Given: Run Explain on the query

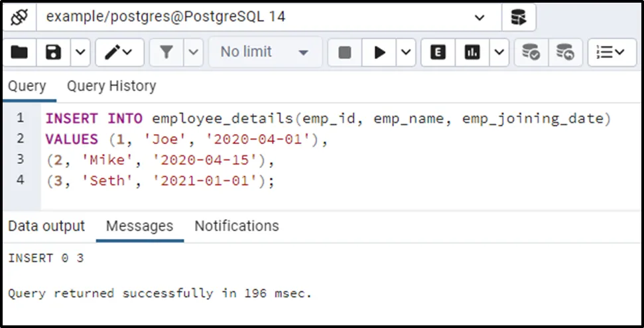Looking at the screenshot, I should [x=438, y=52].
